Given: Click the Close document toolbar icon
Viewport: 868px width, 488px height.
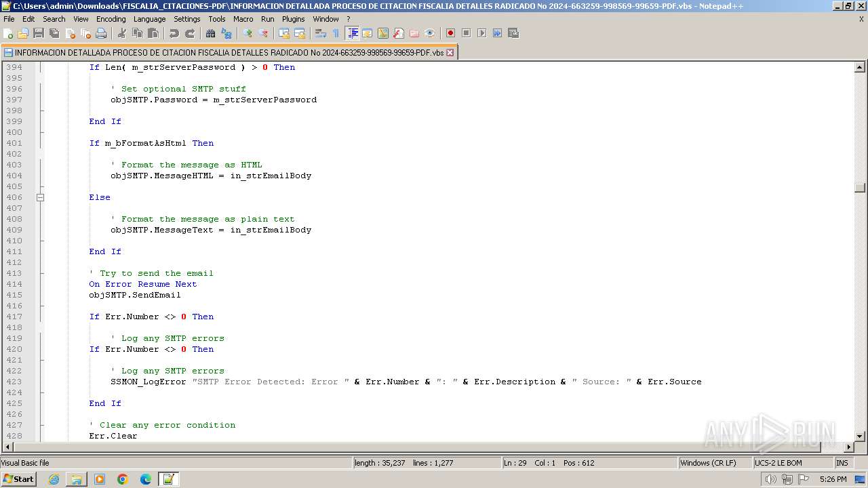Looking at the screenshot, I should point(70,33).
